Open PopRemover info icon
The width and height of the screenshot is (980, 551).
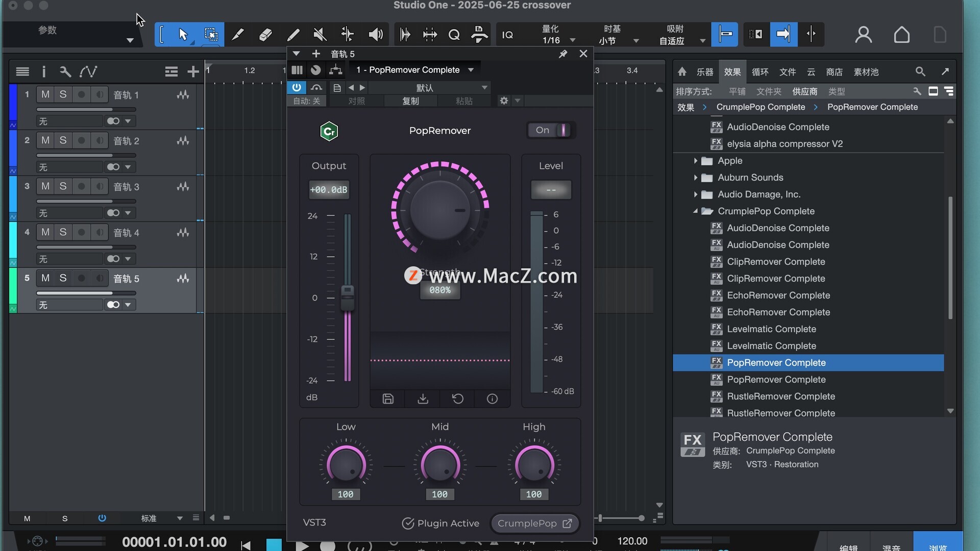pos(492,399)
